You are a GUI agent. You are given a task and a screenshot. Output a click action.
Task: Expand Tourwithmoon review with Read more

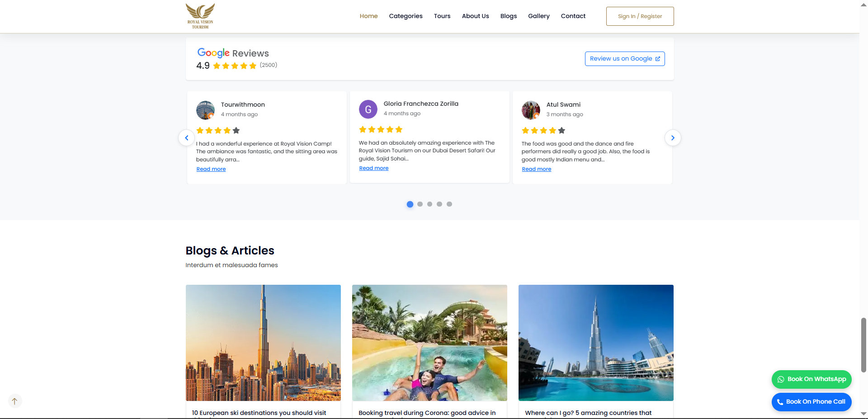pos(211,169)
